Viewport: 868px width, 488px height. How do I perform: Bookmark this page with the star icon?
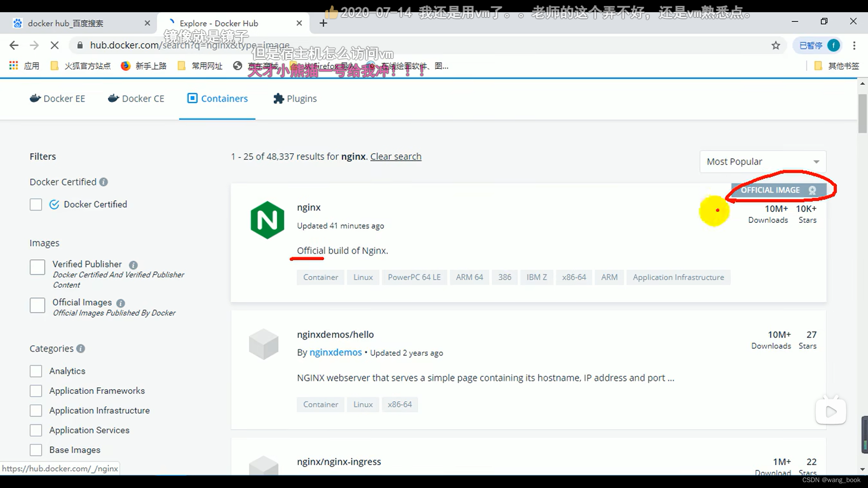[x=776, y=45]
